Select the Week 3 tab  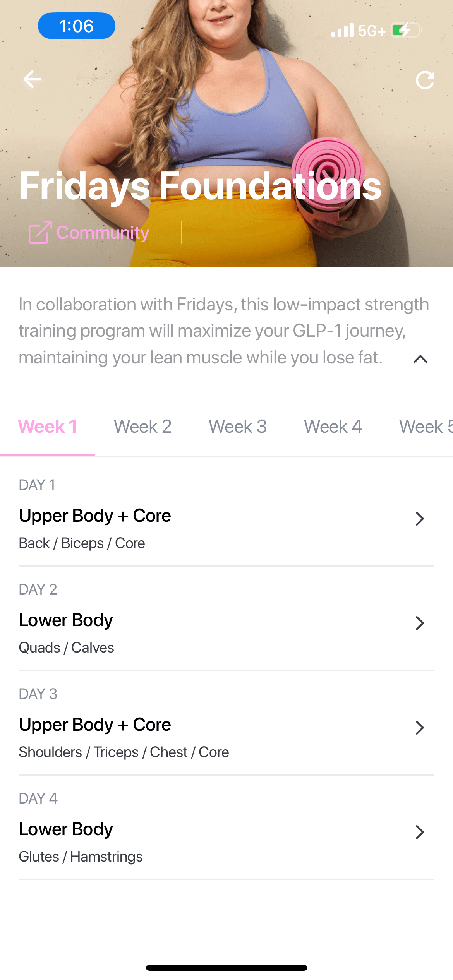(x=237, y=426)
